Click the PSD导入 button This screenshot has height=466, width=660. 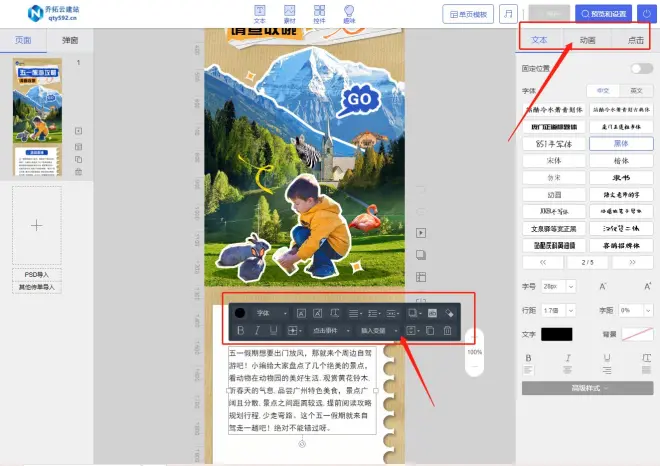(37, 274)
